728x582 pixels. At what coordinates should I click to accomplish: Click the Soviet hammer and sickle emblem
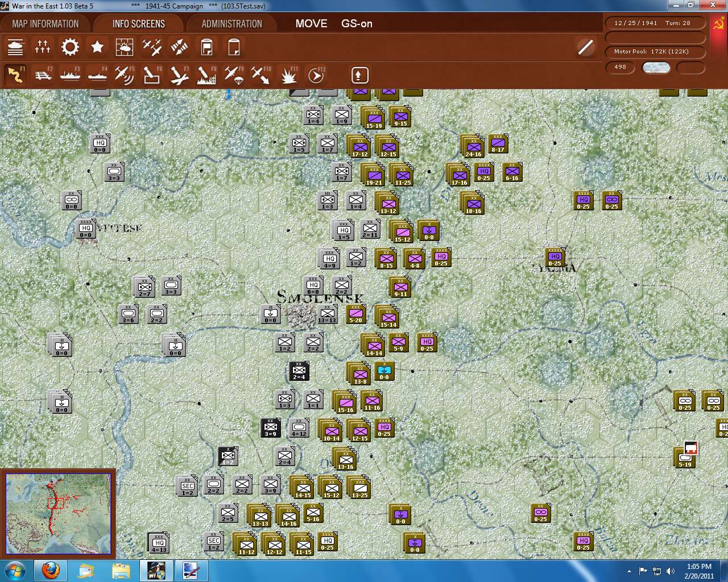tap(719, 24)
